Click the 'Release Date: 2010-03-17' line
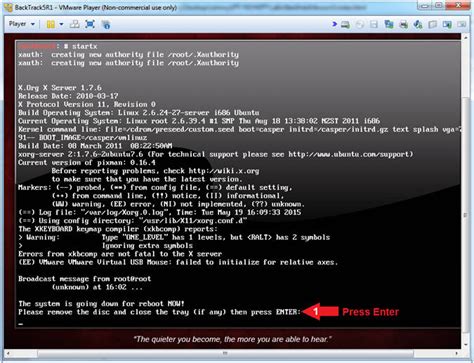Viewport: 474px width, 363px height. tap(68, 96)
